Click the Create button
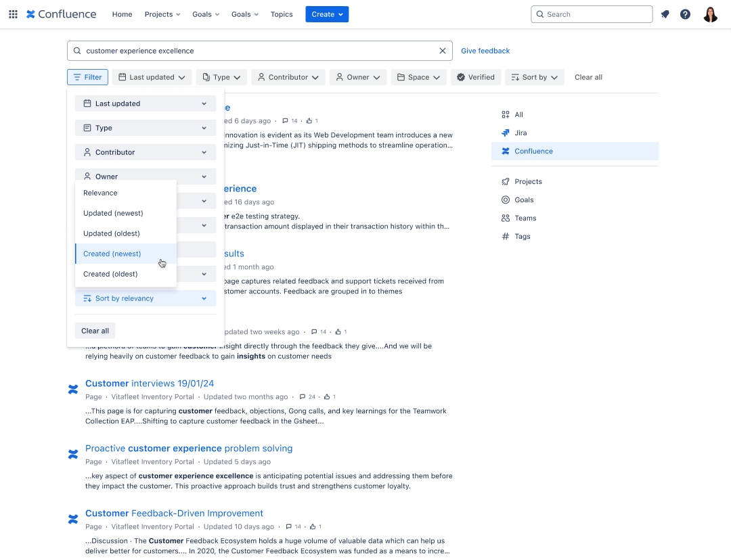 [327, 14]
